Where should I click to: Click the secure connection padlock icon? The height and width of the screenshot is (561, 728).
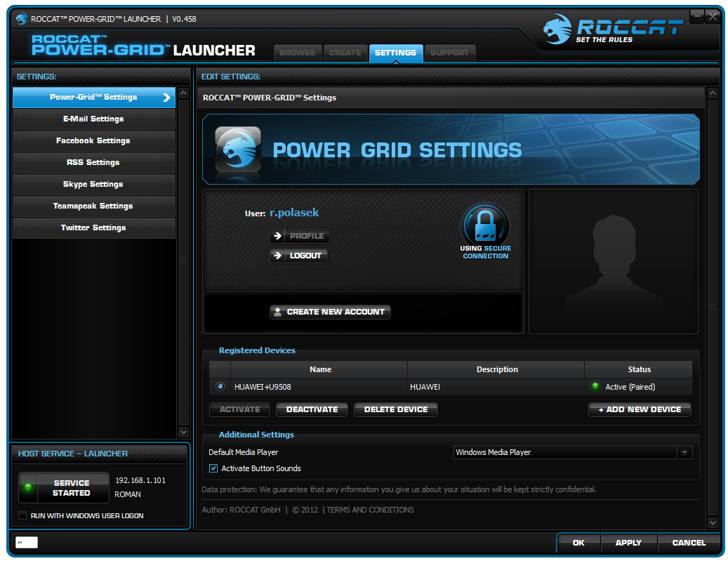pos(485,225)
